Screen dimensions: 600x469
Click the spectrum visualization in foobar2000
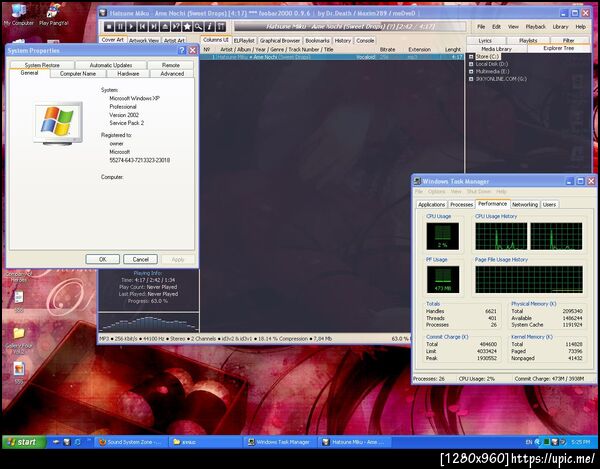[x=148, y=322]
